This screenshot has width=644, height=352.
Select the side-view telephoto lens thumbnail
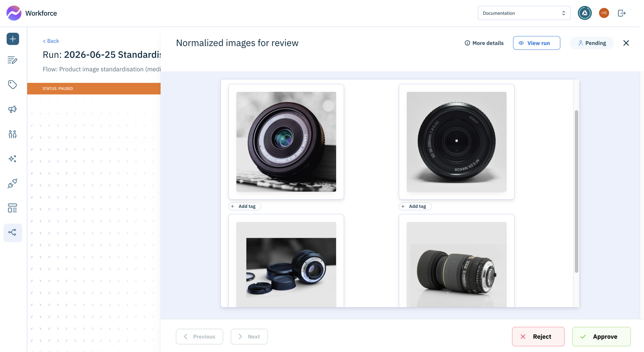pyautogui.click(x=457, y=264)
